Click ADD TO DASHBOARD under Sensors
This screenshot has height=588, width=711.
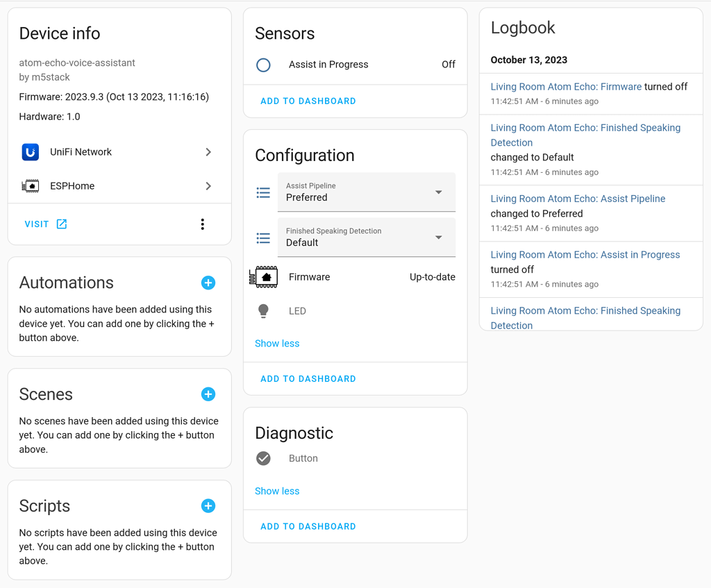pyautogui.click(x=308, y=101)
